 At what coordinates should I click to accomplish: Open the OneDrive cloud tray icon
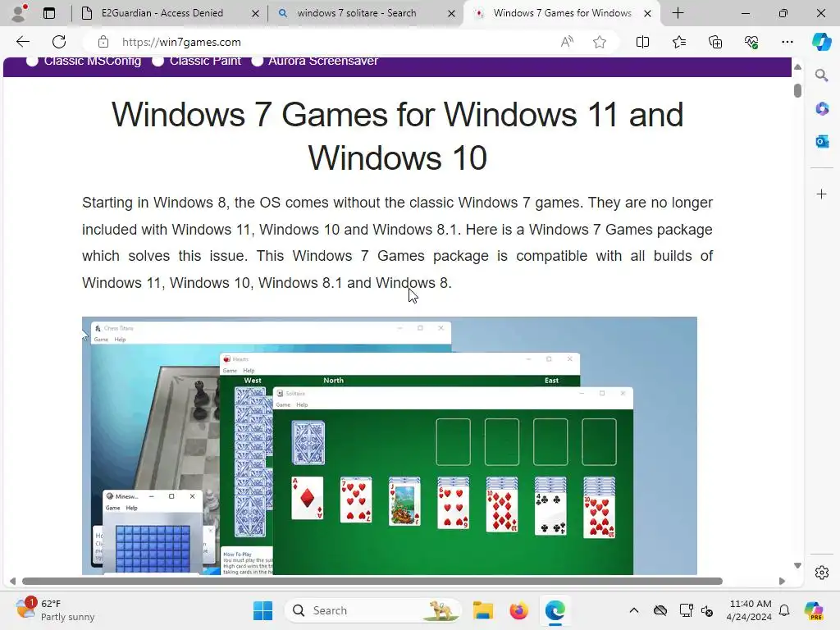[660, 610]
